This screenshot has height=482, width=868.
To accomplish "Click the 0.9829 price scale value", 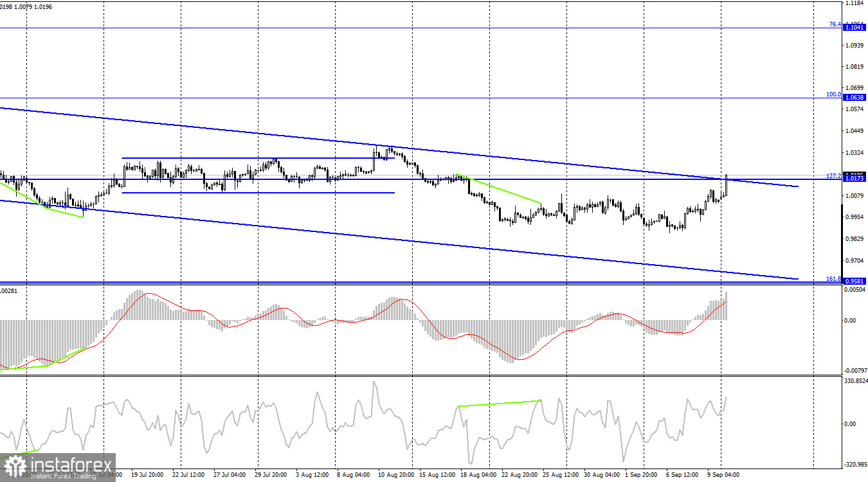I will (x=855, y=240).
